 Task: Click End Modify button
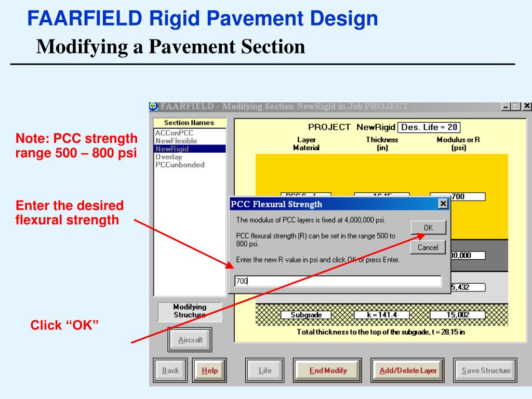[x=328, y=370]
